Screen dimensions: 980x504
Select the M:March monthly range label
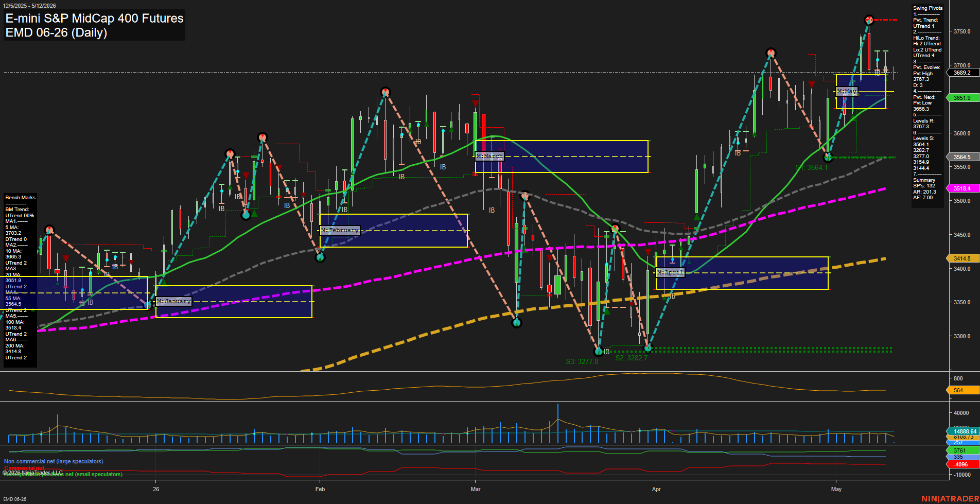(489, 156)
